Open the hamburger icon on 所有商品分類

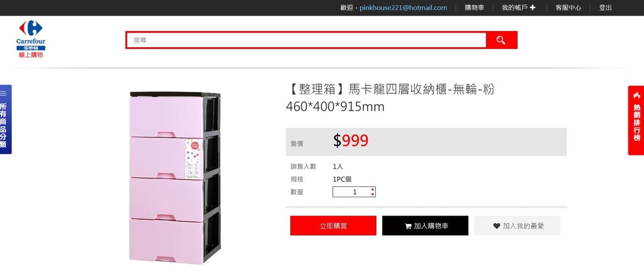click(x=3, y=94)
